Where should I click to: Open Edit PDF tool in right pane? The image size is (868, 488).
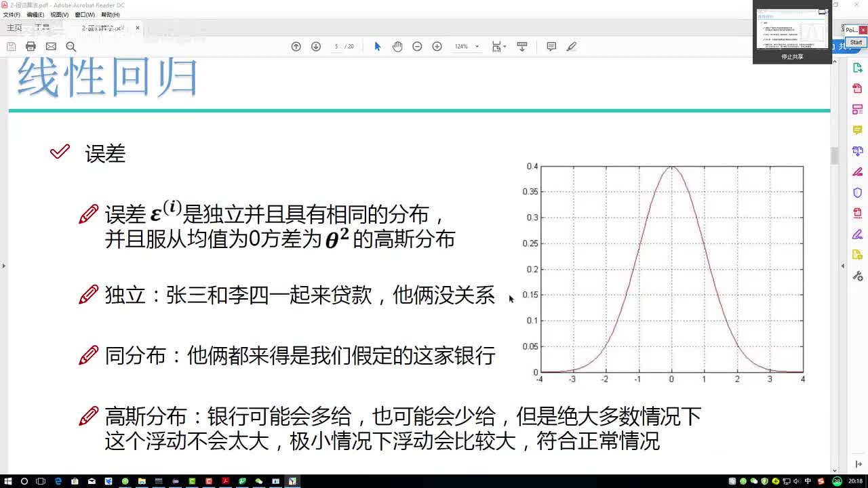pyautogui.click(x=857, y=109)
